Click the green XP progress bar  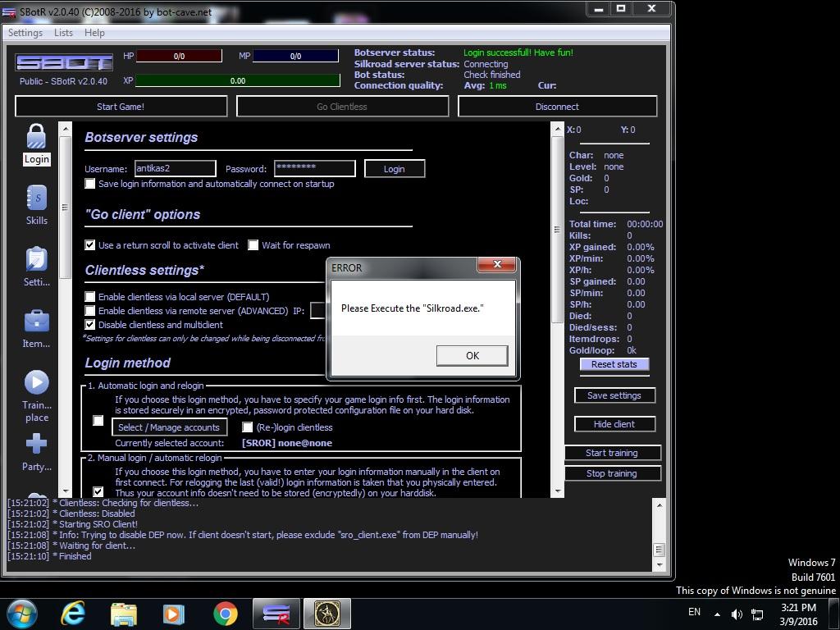[238, 80]
